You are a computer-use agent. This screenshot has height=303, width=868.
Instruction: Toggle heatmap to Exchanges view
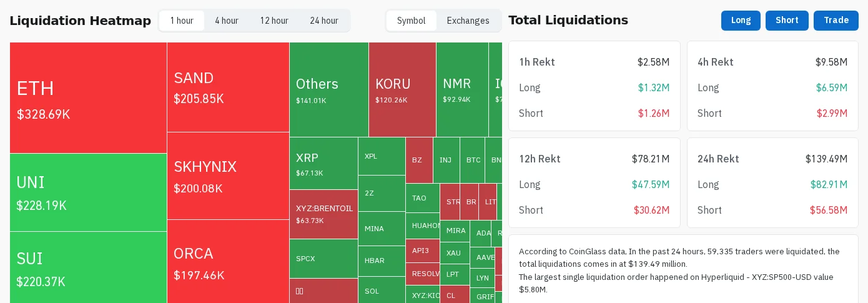coord(468,21)
